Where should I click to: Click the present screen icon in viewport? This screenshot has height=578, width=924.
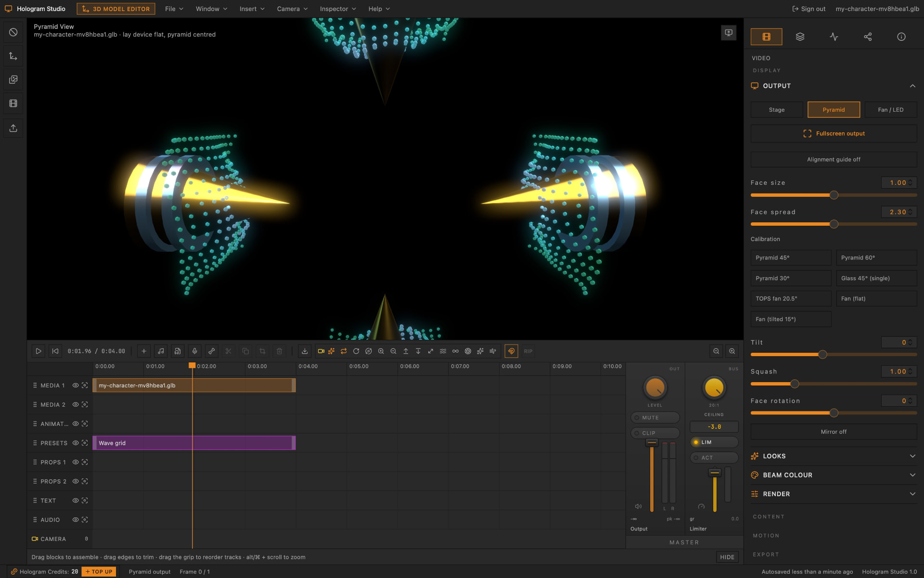[729, 33]
